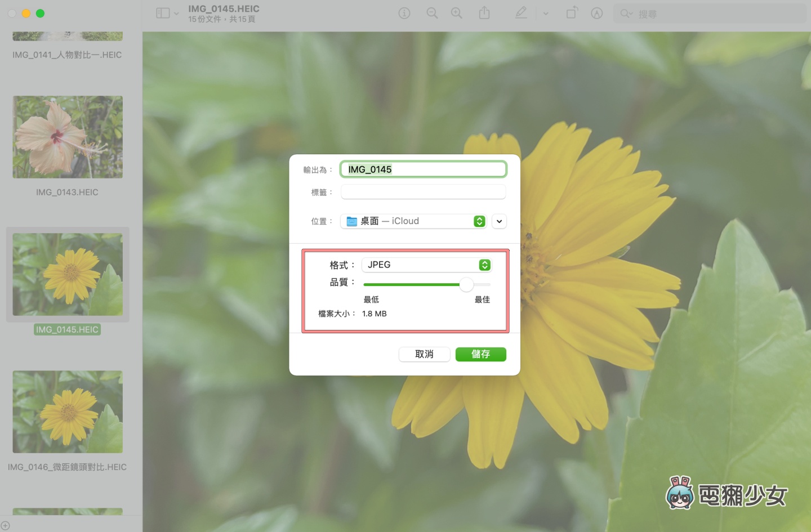Click the green 儲存 save button
The height and width of the screenshot is (532, 811).
(x=480, y=354)
